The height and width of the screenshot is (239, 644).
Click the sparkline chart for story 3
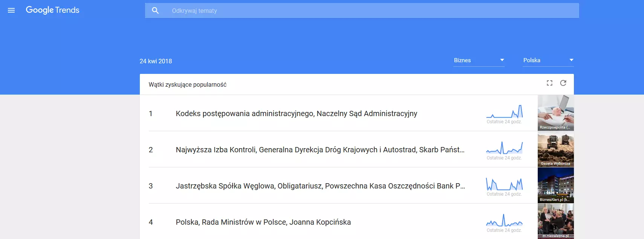click(504, 184)
